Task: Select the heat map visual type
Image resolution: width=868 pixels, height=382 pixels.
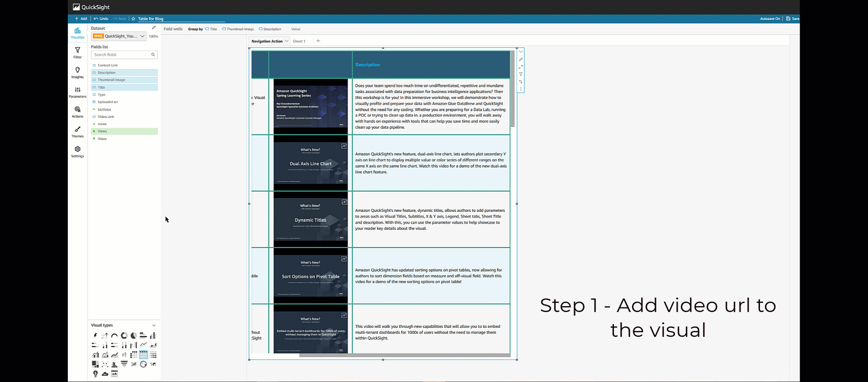Action: 153,355
